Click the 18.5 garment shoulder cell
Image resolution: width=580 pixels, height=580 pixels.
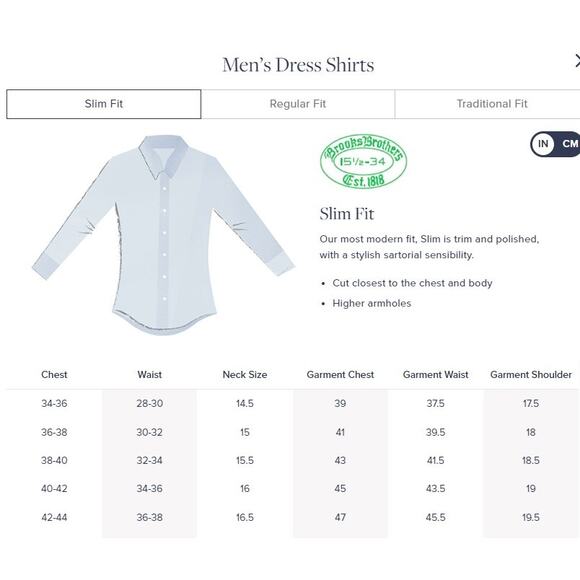coord(531,461)
